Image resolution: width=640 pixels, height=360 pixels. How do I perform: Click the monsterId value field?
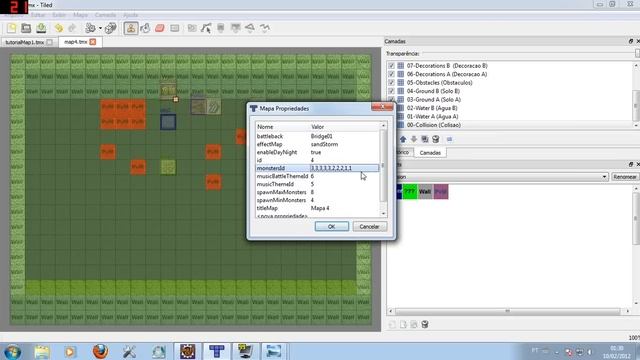pyautogui.click(x=344, y=168)
